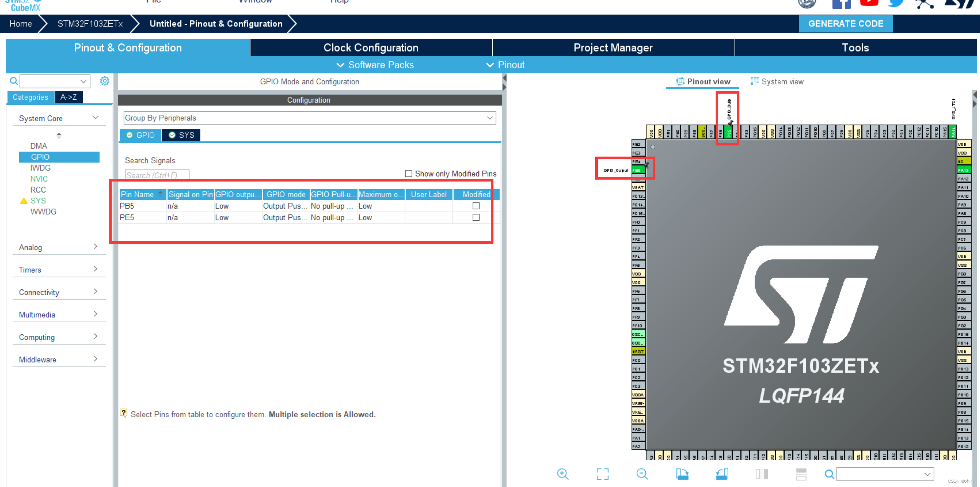Click the help question icon near the hint
Viewport: 980px width, 487px height.
(123, 413)
